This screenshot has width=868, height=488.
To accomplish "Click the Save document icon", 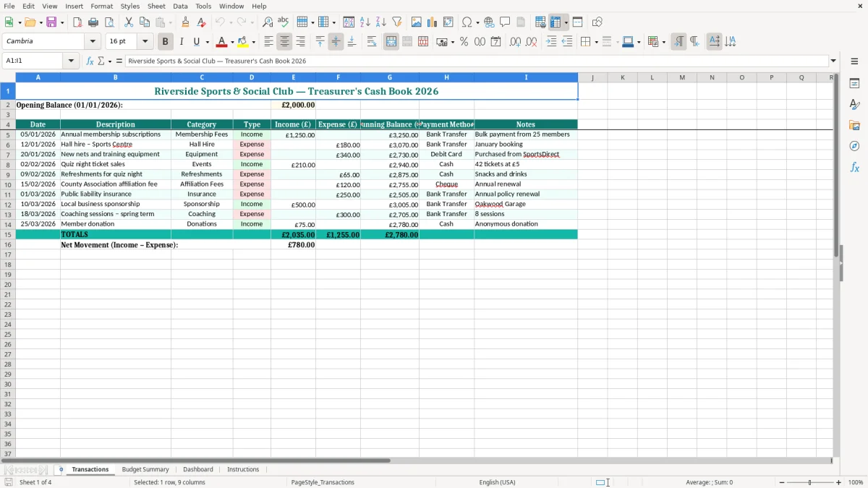I will click(x=51, y=22).
